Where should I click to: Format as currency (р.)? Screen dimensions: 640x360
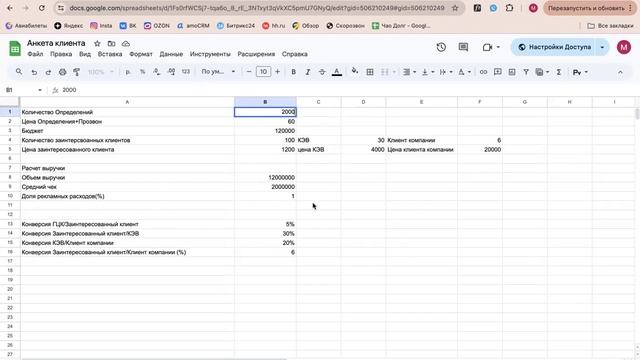coord(128,72)
